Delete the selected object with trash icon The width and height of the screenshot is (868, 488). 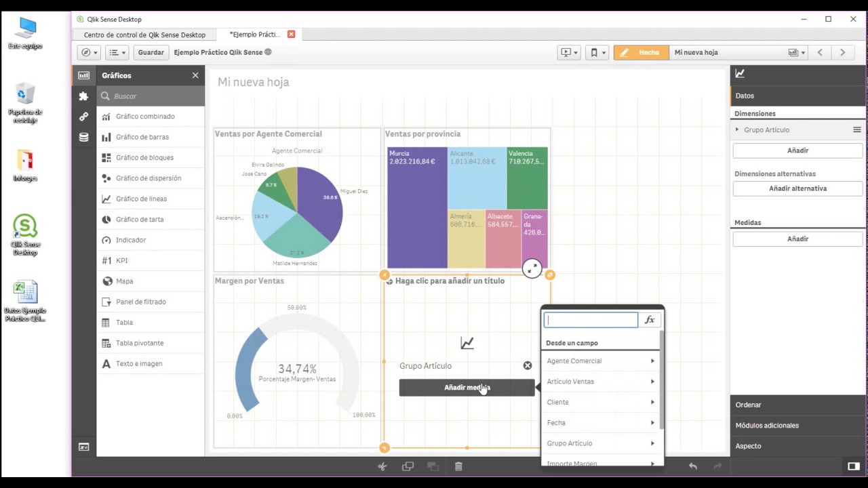pos(458,466)
